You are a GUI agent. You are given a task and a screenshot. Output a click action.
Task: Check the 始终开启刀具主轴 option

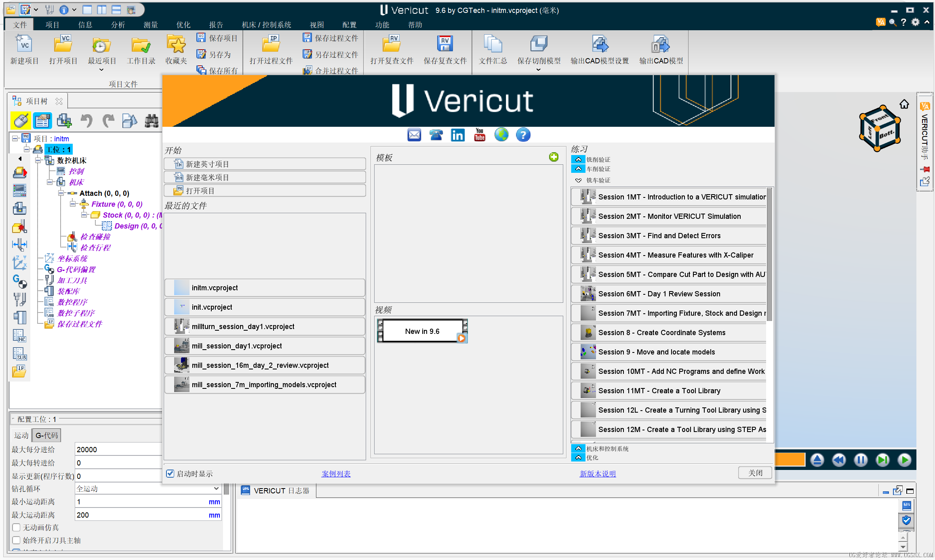[x=17, y=540]
